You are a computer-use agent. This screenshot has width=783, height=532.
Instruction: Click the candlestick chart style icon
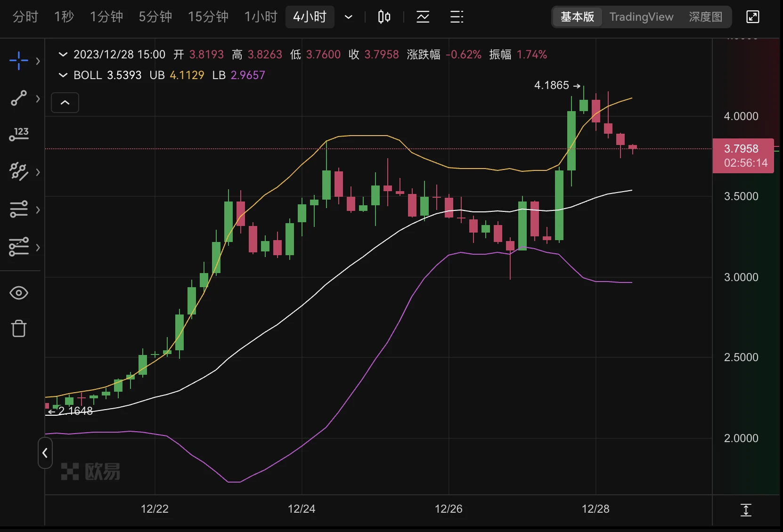tap(384, 17)
